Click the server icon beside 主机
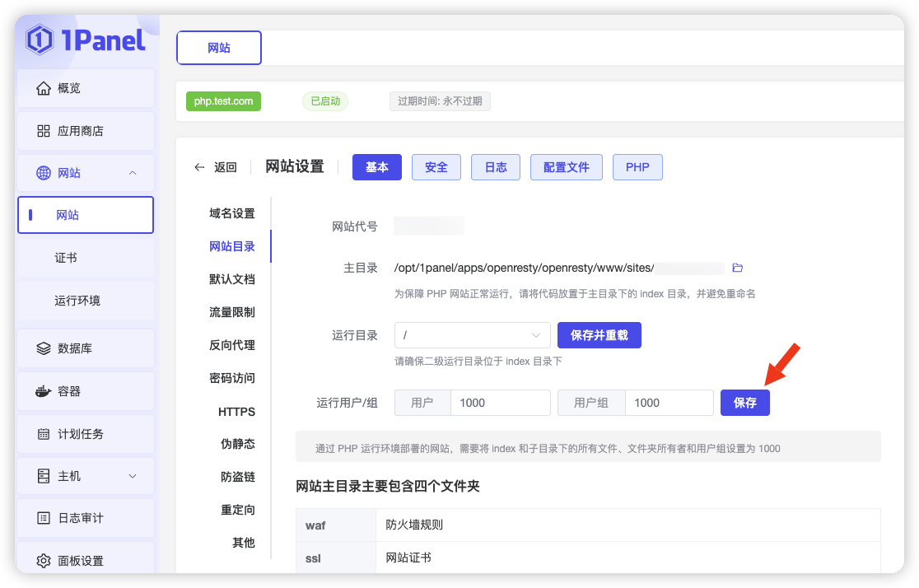 pos(44,476)
